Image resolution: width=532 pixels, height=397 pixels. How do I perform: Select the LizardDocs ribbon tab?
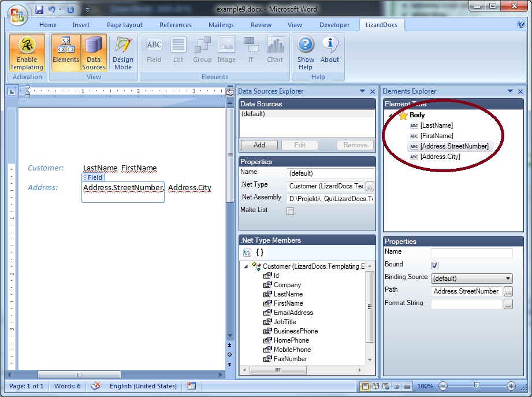381,25
